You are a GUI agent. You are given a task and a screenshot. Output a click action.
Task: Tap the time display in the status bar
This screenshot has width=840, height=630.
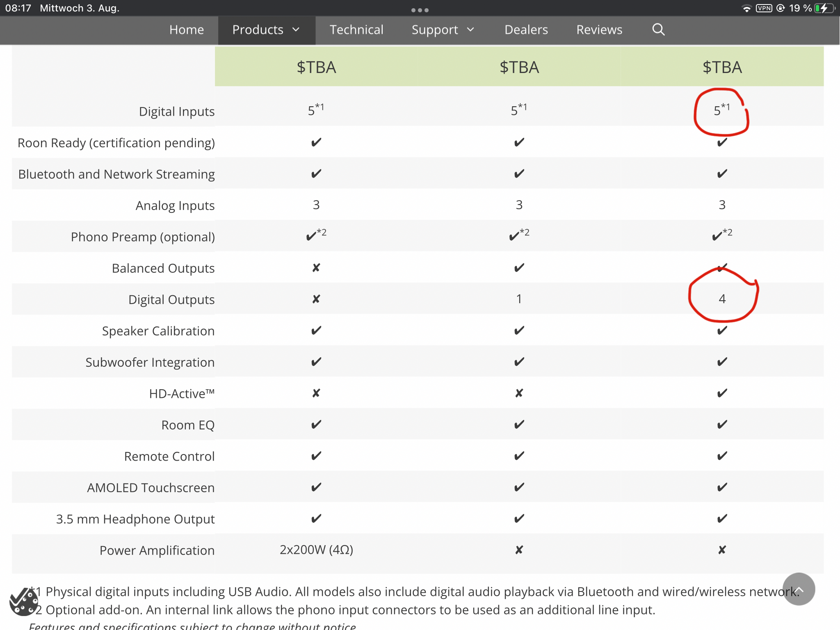[18, 8]
